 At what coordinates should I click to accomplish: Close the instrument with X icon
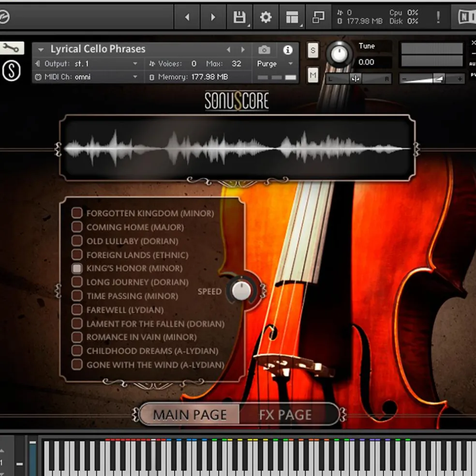473,43
